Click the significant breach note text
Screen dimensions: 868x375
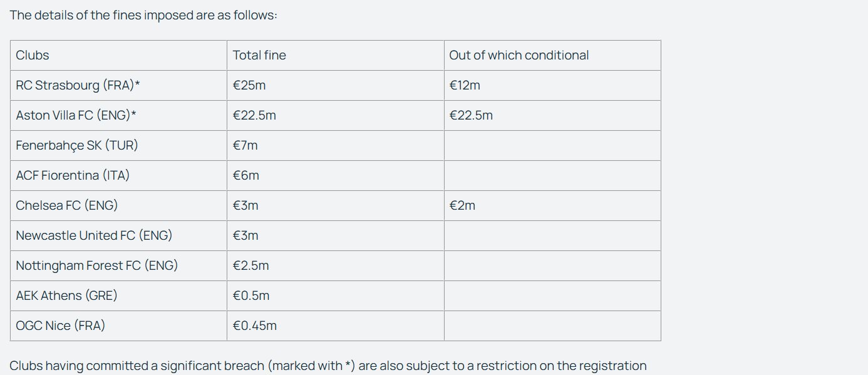click(328, 366)
